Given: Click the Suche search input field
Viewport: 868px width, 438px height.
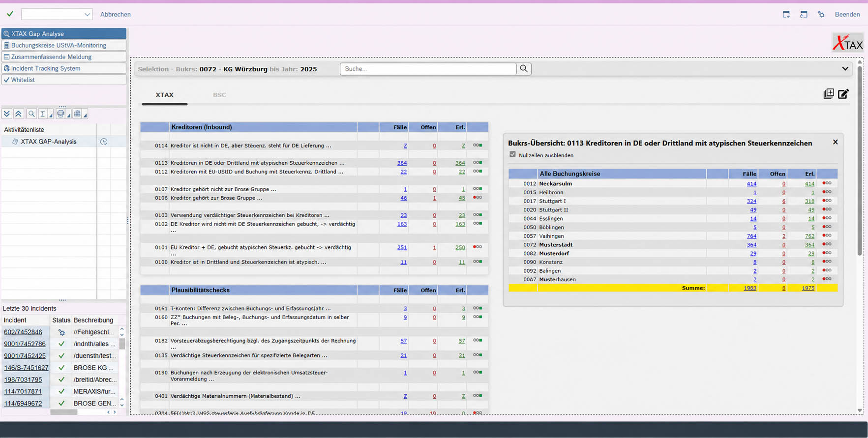Looking at the screenshot, I should (x=428, y=69).
